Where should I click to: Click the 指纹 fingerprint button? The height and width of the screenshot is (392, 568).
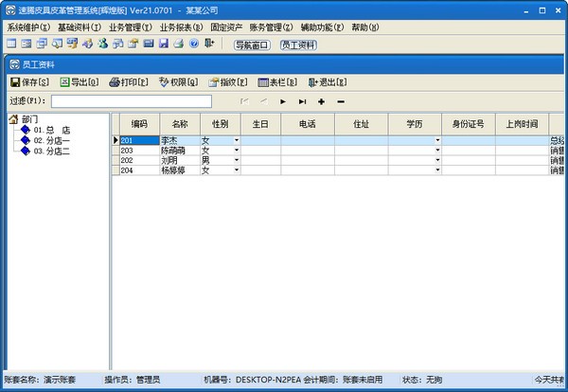pyautogui.click(x=227, y=82)
